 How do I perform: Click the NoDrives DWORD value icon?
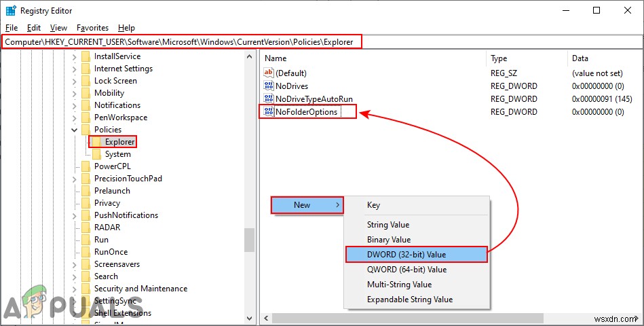pos(269,86)
